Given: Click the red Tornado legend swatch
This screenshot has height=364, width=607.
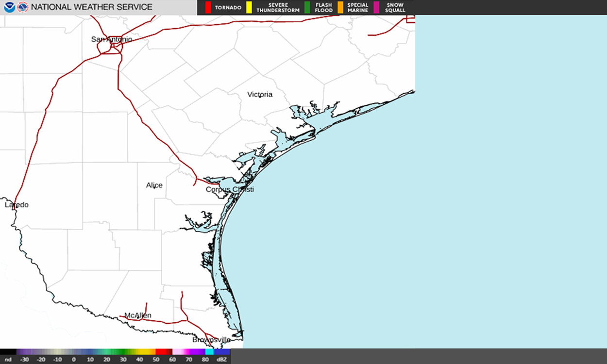Looking at the screenshot, I should [x=208, y=7].
